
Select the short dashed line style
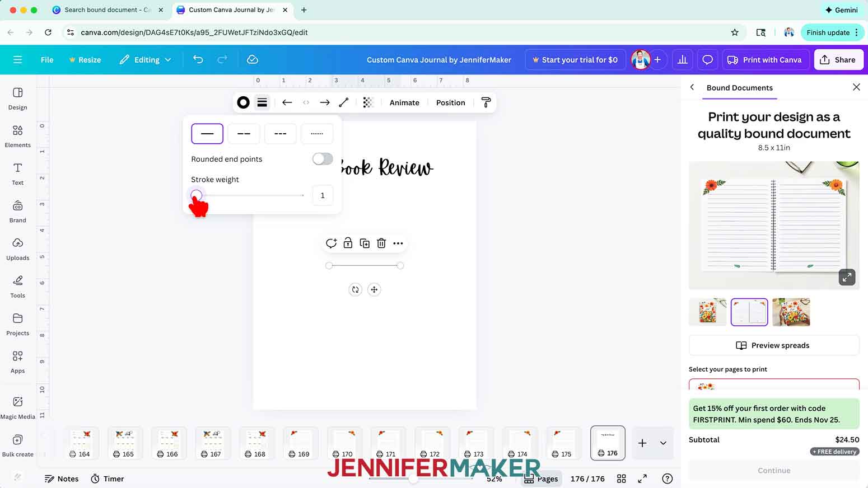[281, 134]
